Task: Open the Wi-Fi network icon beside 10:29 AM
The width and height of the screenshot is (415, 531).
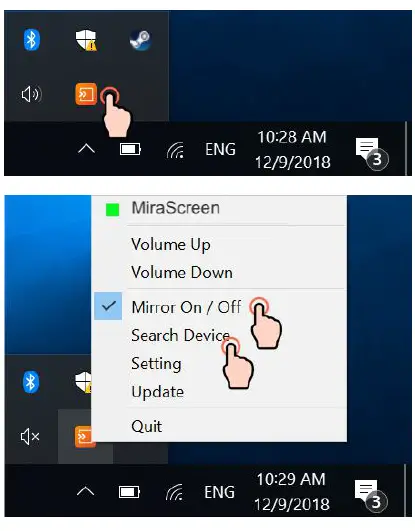Action: [x=175, y=492]
